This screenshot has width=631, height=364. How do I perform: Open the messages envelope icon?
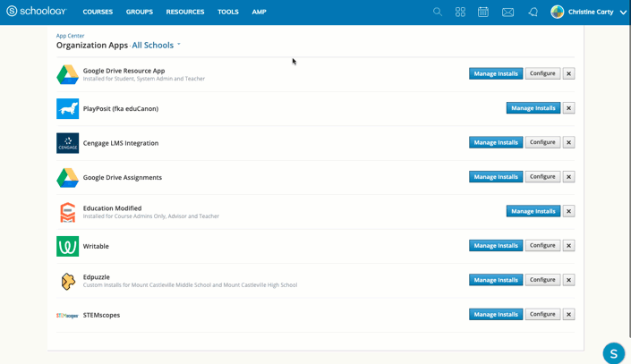coord(507,13)
